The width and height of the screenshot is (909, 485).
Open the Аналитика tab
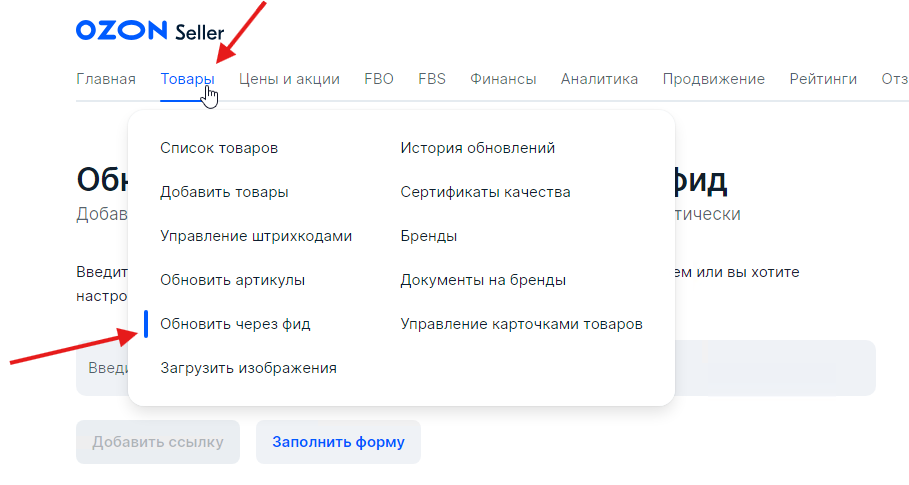pyautogui.click(x=599, y=79)
